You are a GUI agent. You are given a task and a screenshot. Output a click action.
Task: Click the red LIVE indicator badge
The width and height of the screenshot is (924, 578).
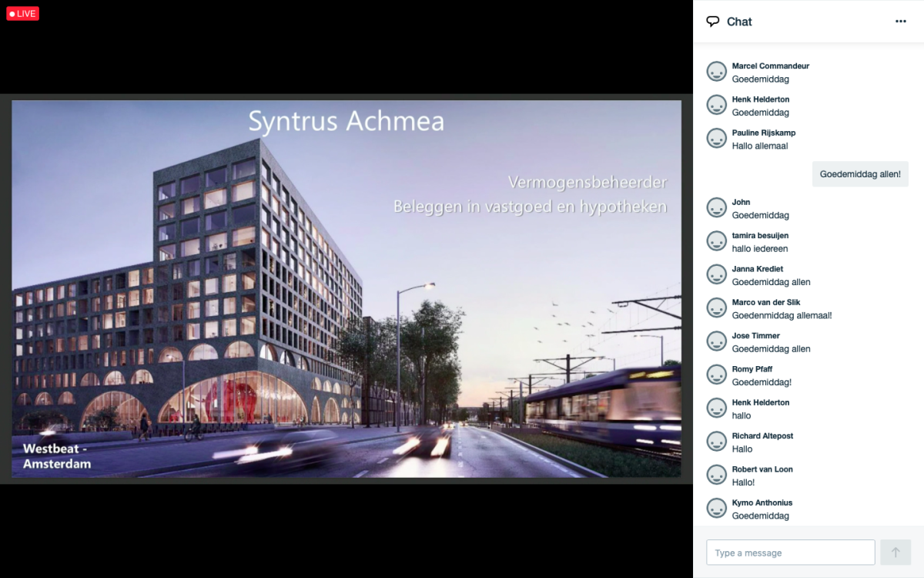(x=22, y=14)
